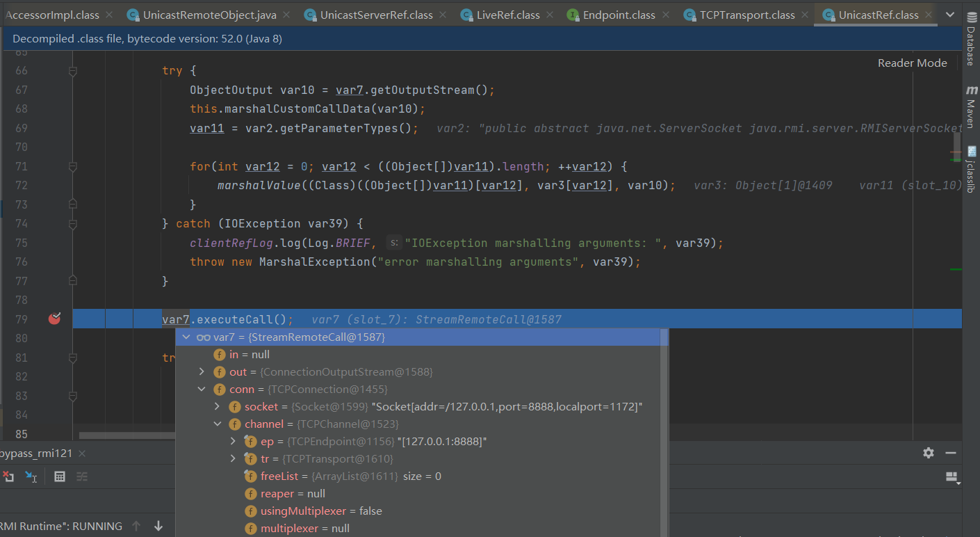Toggle code fold at line 66 try block

pos(73,71)
